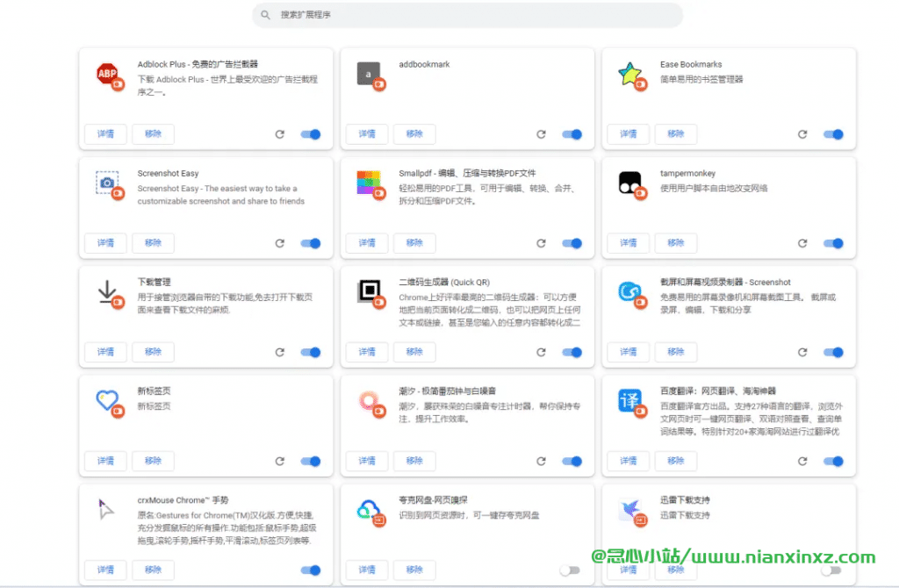Reload the 新标签页 extension
Image resolution: width=899 pixels, height=588 pixels.
280,461
